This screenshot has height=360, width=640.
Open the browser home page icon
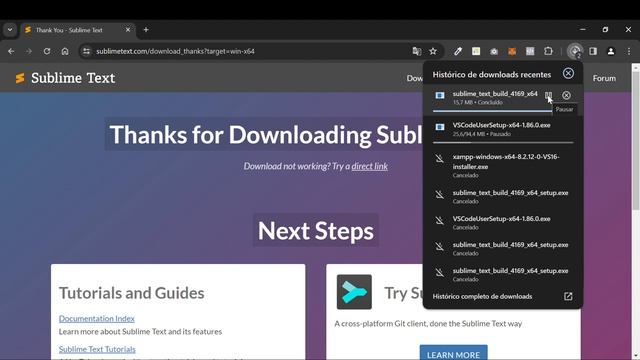pos(65,51)
